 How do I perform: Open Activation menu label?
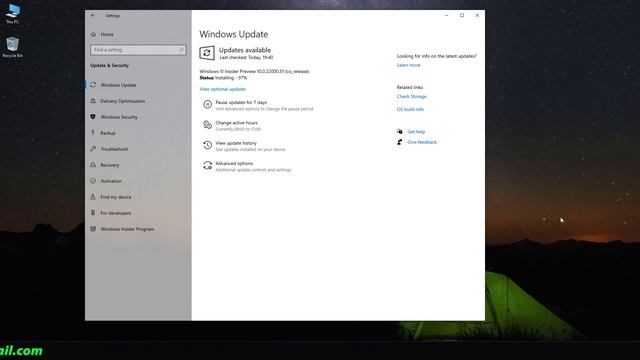pyautogui.click(x=111, y=181)
